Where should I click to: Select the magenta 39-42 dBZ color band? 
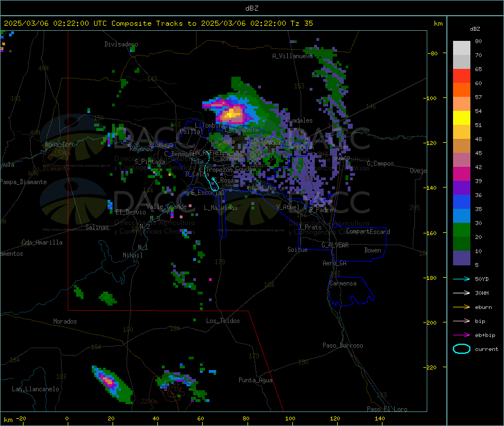coord(461,174)
